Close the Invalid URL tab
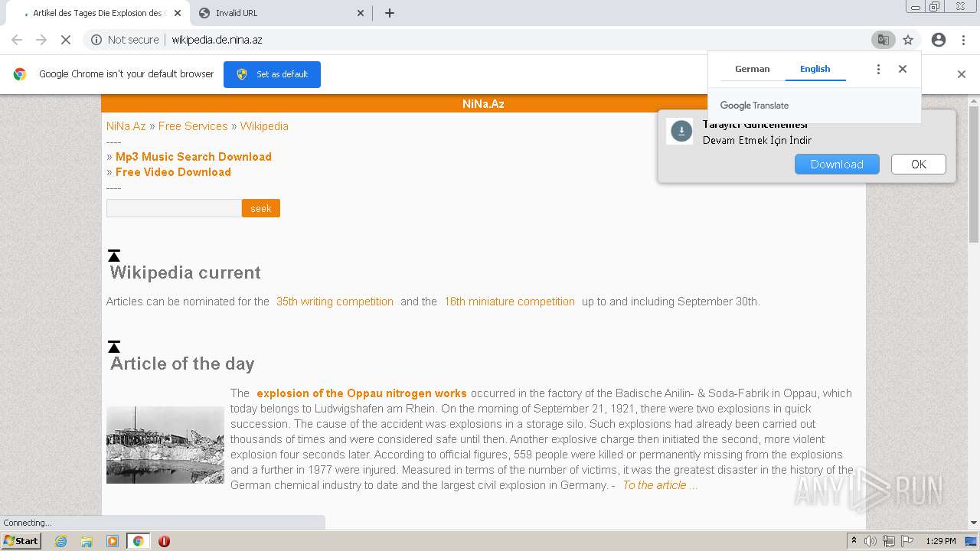The width and height of the screenshot is (980, 551). tap(361, 13)
